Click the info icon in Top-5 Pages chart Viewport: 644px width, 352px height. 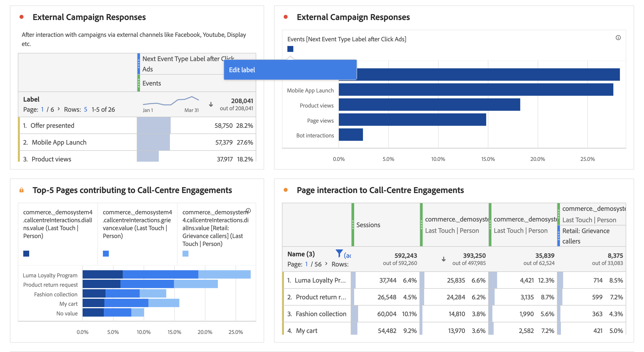248,210
